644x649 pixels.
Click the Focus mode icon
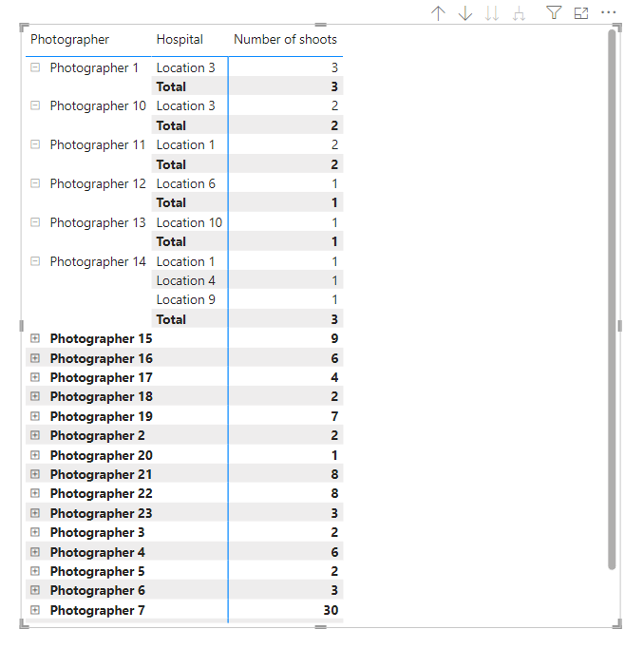pos(581,13)
